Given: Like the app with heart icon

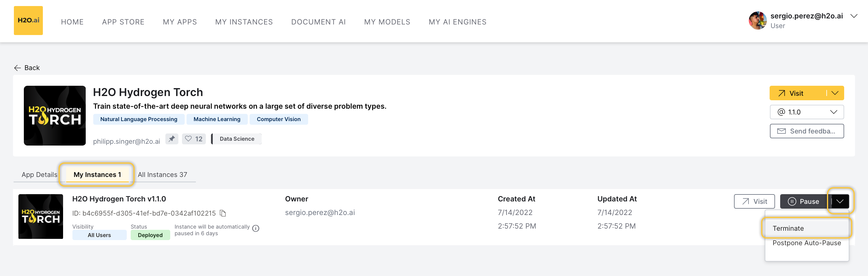Looking at the screenshot, I should [x=194, y=139].
